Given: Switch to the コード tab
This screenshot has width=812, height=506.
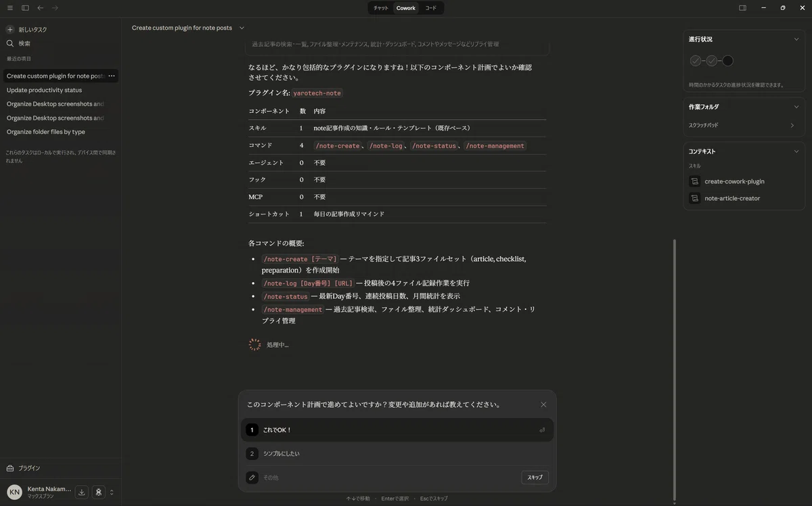Looking at the screenshot, I should (431, 8).
